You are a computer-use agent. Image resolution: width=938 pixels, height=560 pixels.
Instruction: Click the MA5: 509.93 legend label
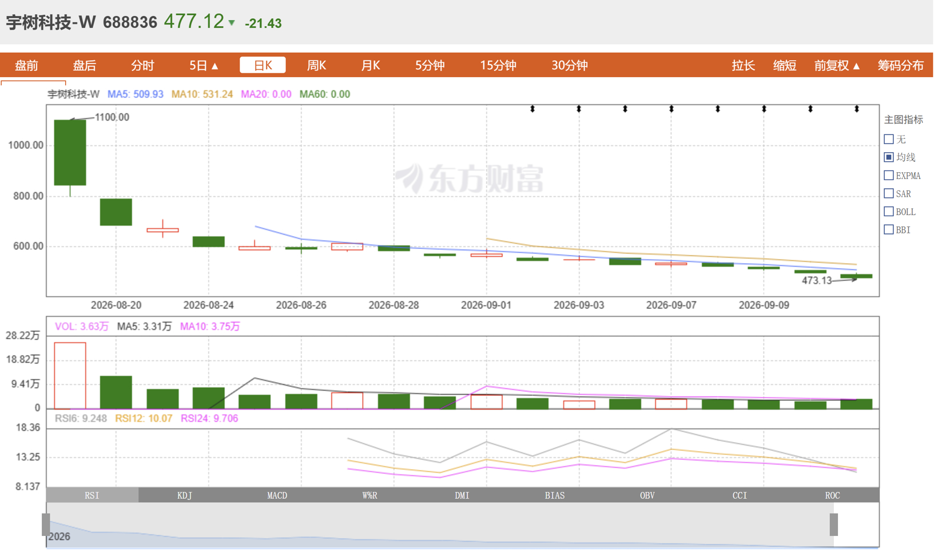point(136,94)
